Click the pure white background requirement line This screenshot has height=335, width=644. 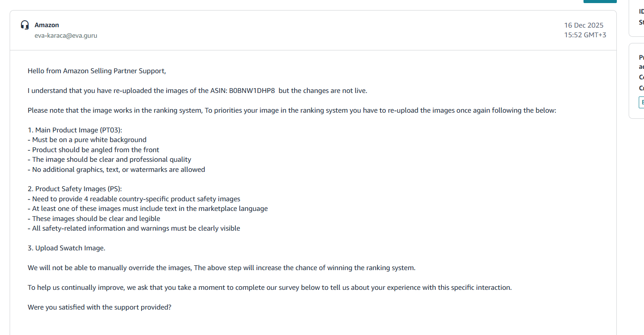[x=87, y=140]
